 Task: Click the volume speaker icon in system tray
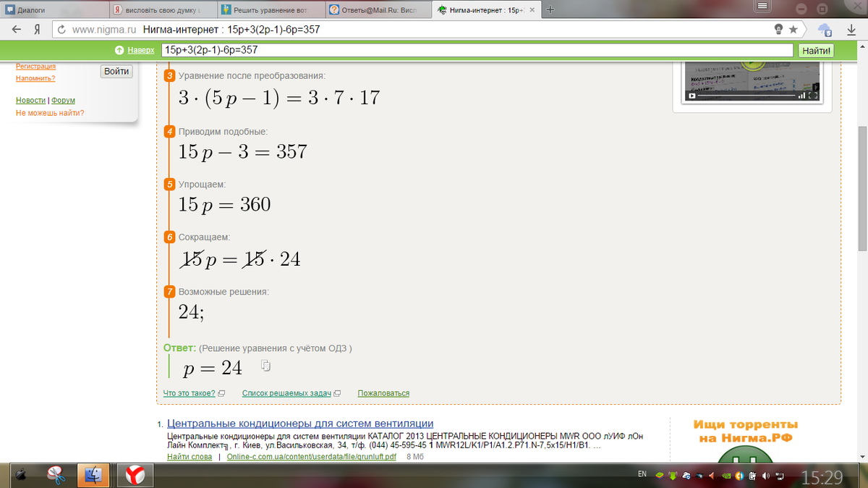click(x=765, y=476)
